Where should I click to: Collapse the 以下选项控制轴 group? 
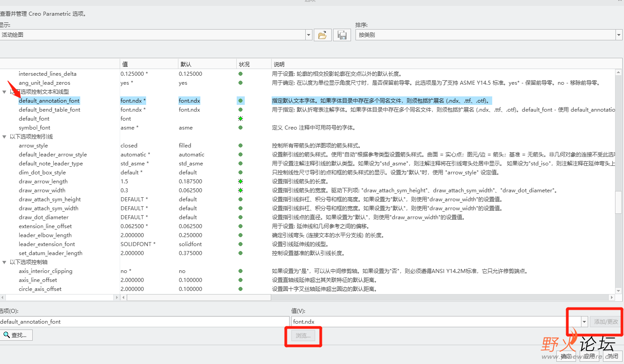click(x=4, y=262)
